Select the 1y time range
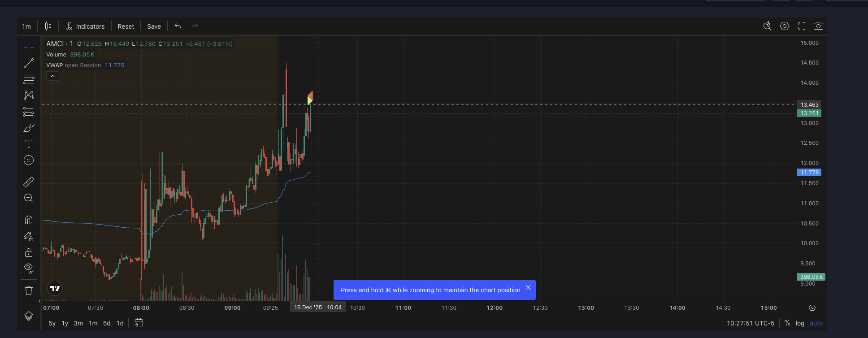This screenshot has height=338, width=868. click(x=65, y=323)
